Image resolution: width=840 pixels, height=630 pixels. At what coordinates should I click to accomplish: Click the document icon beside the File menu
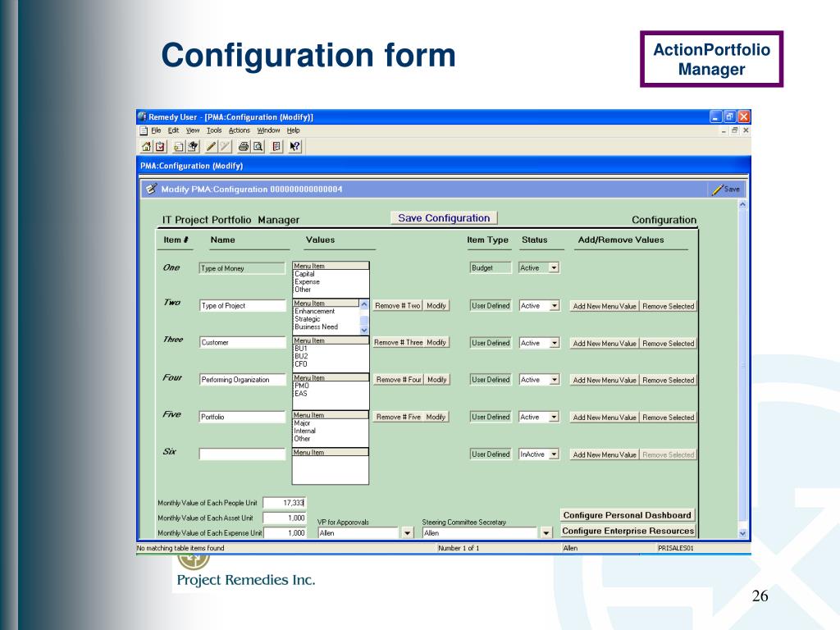point(144,130)
